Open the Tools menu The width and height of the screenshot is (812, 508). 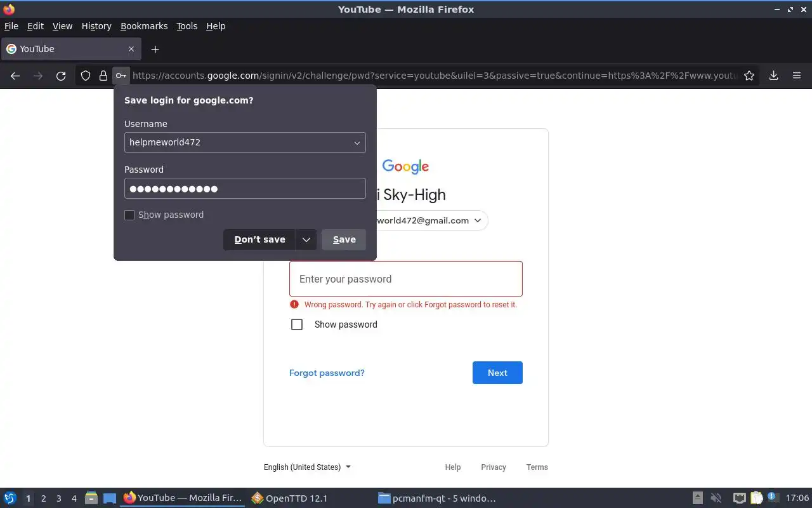tap(187, 26)
